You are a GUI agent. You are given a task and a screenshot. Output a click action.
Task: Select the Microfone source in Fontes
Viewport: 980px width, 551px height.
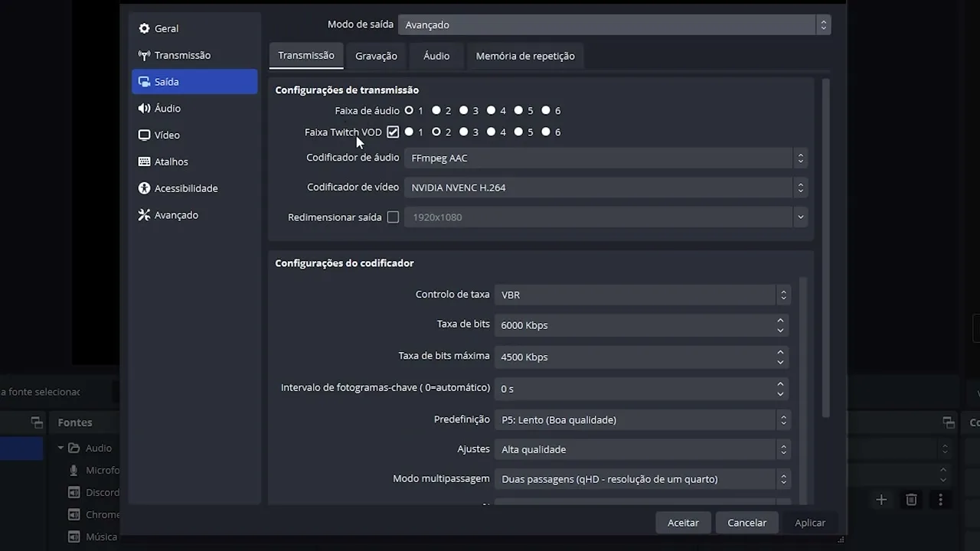point(93,470)
